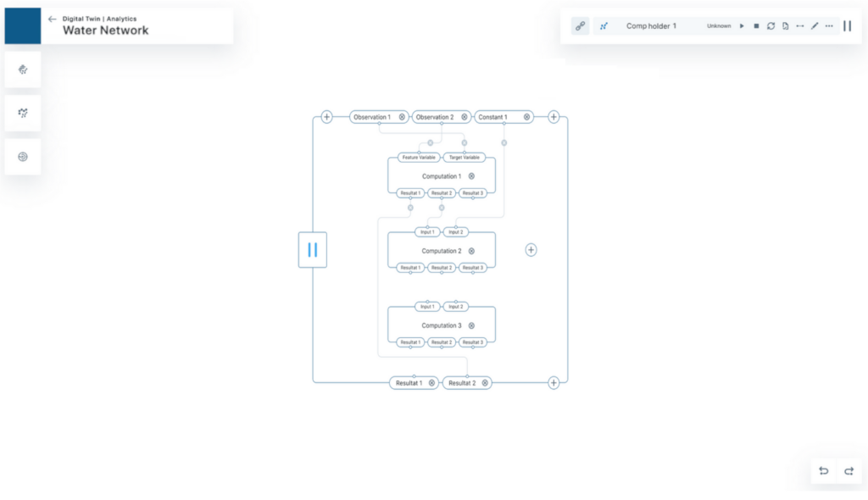Click the link icon in top toolbar

pyautogui.click(x=581, y=26)
